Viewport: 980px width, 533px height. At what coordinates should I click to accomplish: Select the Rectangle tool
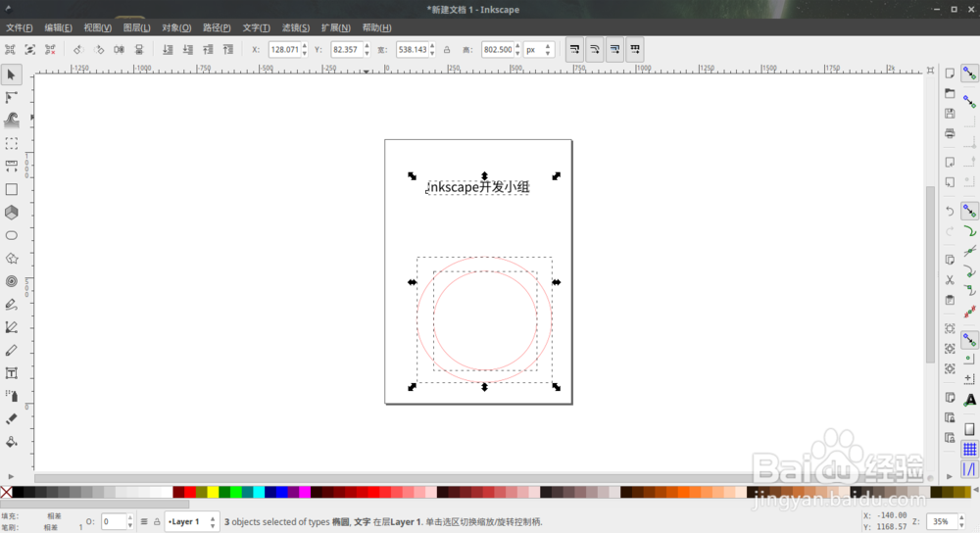coord(11,189)
